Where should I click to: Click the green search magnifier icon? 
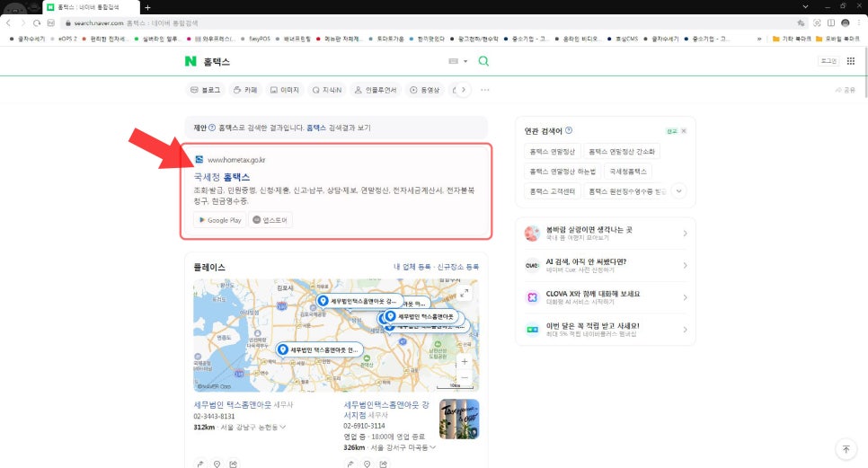coord(483,61)
